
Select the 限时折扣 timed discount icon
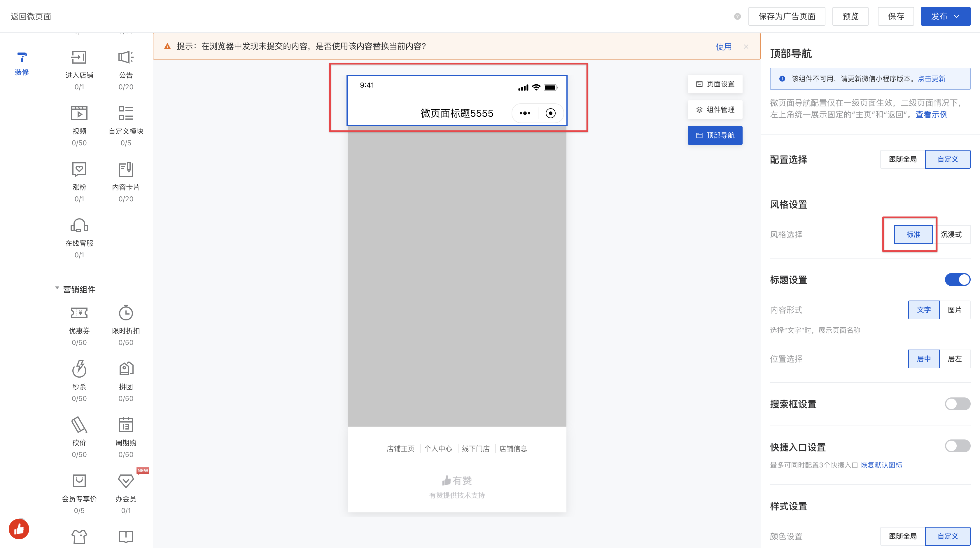click(x=125, y=313)
